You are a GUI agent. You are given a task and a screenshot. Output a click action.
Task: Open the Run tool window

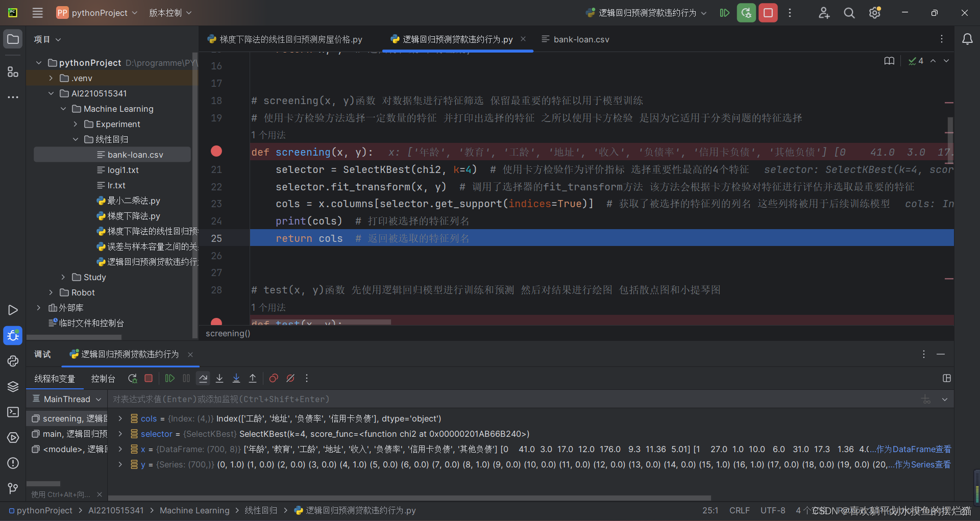[x=13, y=310]
